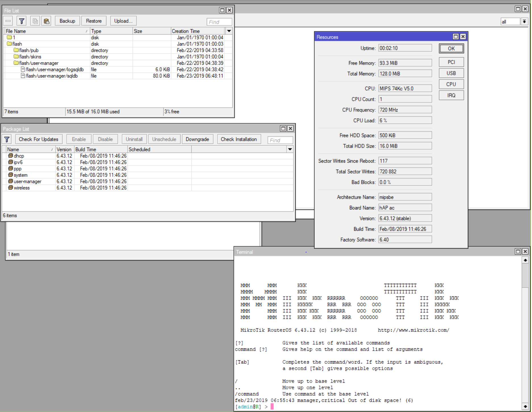Open the 'all' filter dropdown arrow
The width and height of the screenshot is (532, 412).
[x=524, y=22]
